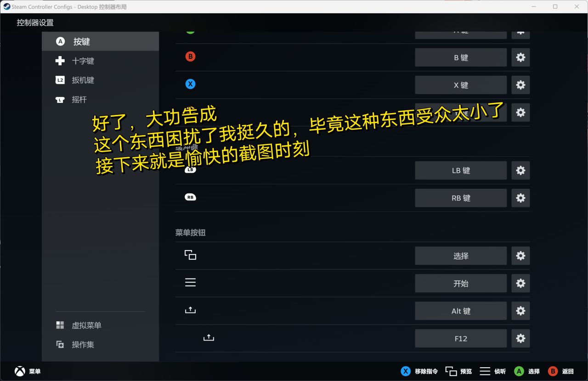The height and width of the screenshot is (381, 588).
Task: Click gear icon beside Alt 键 binding
Action: coord(520,311)
